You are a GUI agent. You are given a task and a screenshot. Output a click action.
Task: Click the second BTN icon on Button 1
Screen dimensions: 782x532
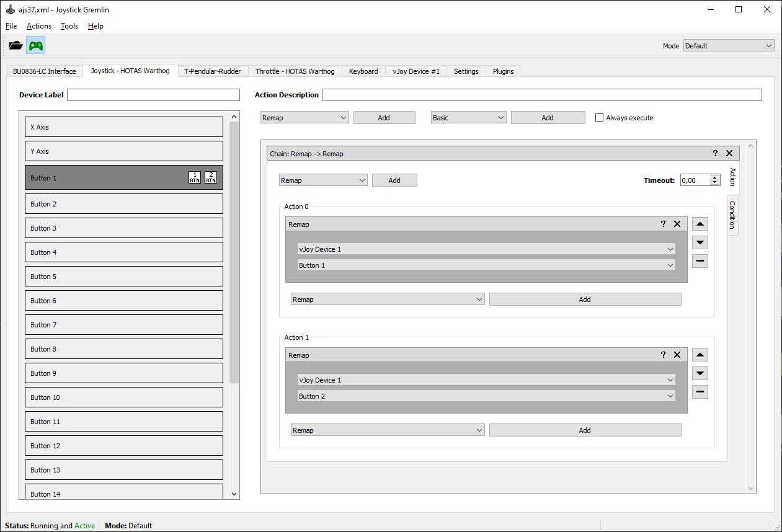click(x=211, y=177)
